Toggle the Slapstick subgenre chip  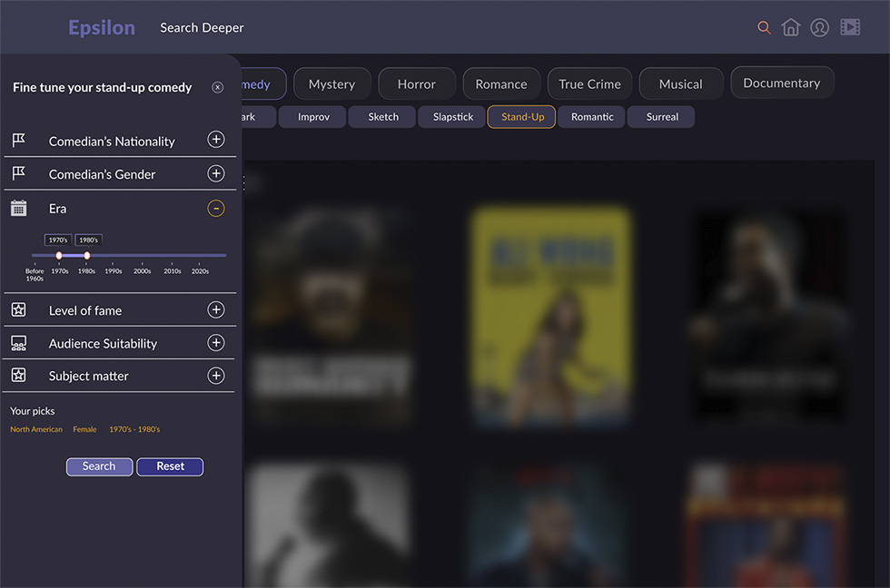452,117
